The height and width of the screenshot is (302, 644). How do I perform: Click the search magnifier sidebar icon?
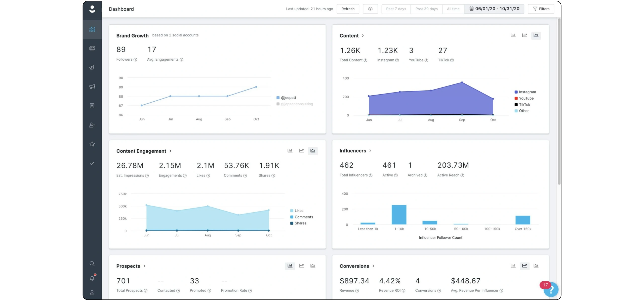pos(92,264)
